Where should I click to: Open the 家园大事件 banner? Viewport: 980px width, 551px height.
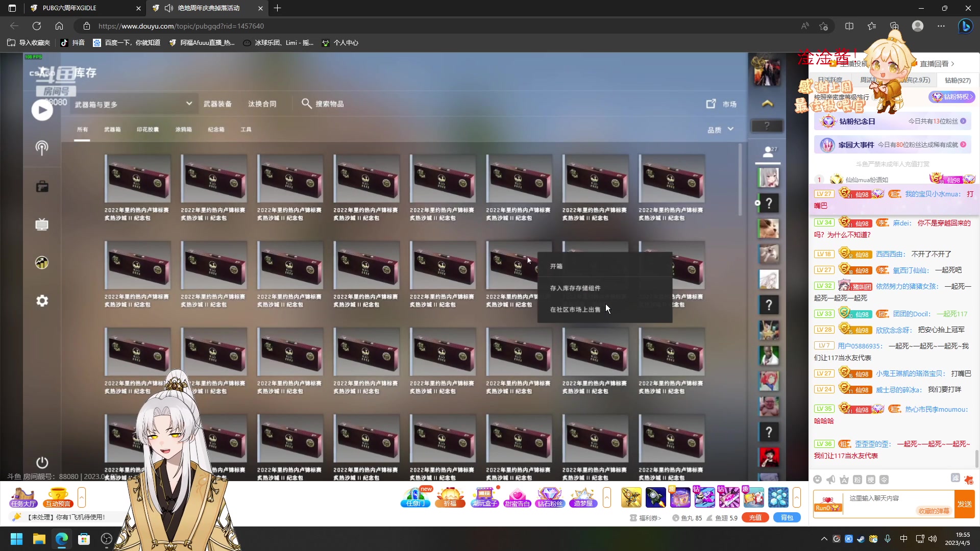(893, 145)
